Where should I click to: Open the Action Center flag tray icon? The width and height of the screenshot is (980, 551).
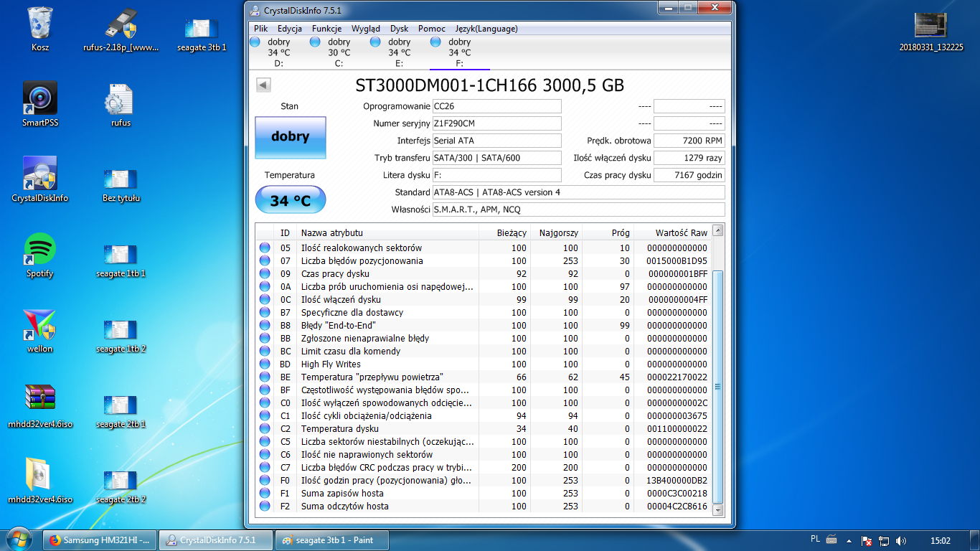(867, 540)
